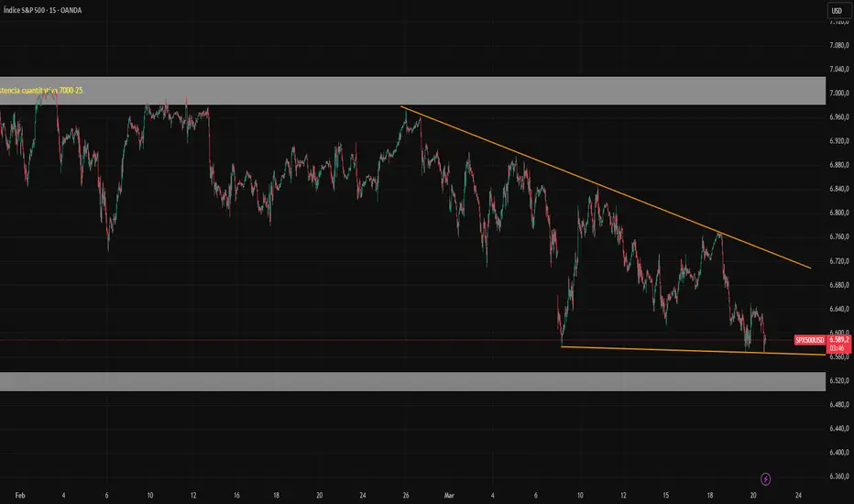Image resolution: width=854 pixels, height=504 pixels.
Task: Click the red horizontal current price line
Action: (397, 340)
